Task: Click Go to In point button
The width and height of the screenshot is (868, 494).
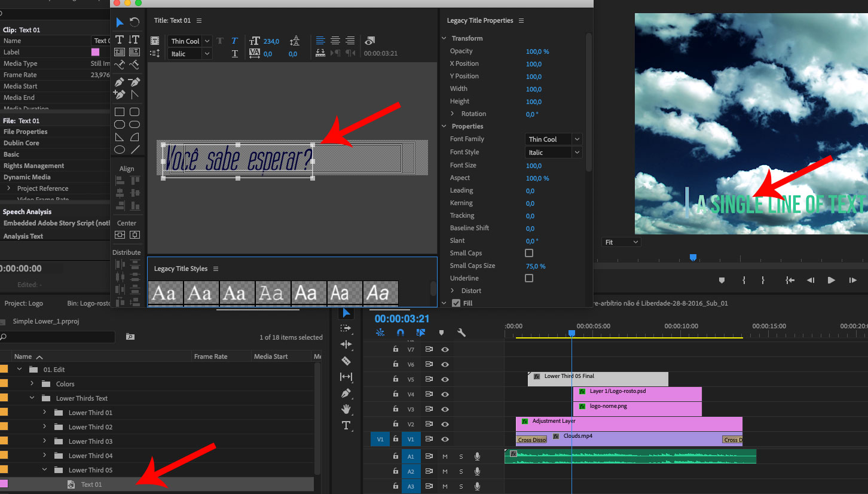Action: pyautogui.click(x=790, y=280)
